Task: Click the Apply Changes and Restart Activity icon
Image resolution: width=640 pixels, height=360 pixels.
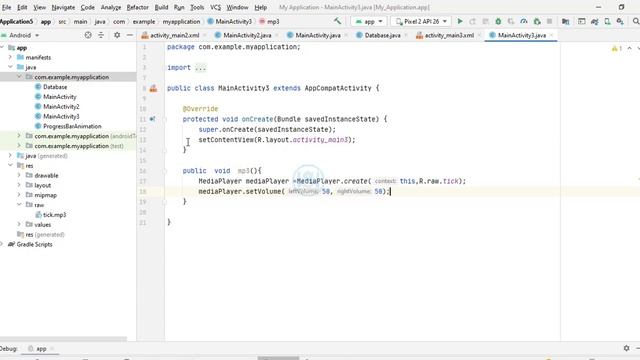Action: pyautogui.click(x=473, y=21)
